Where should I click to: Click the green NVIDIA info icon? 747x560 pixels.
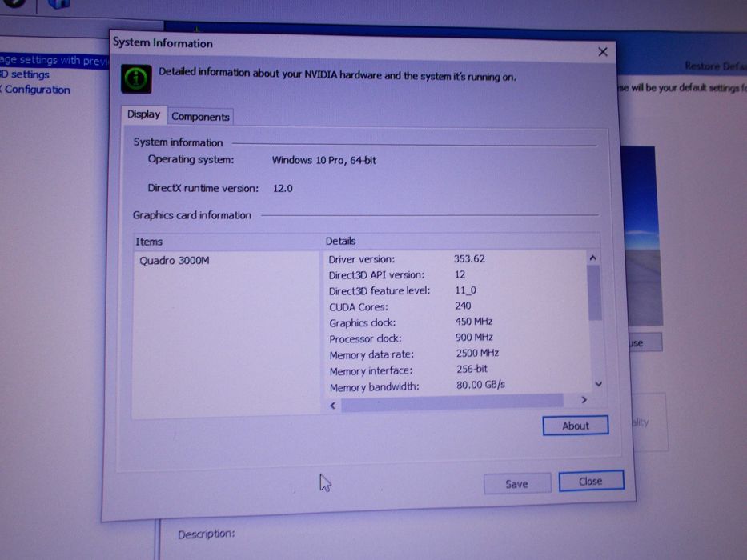click(x=136, y=78)
